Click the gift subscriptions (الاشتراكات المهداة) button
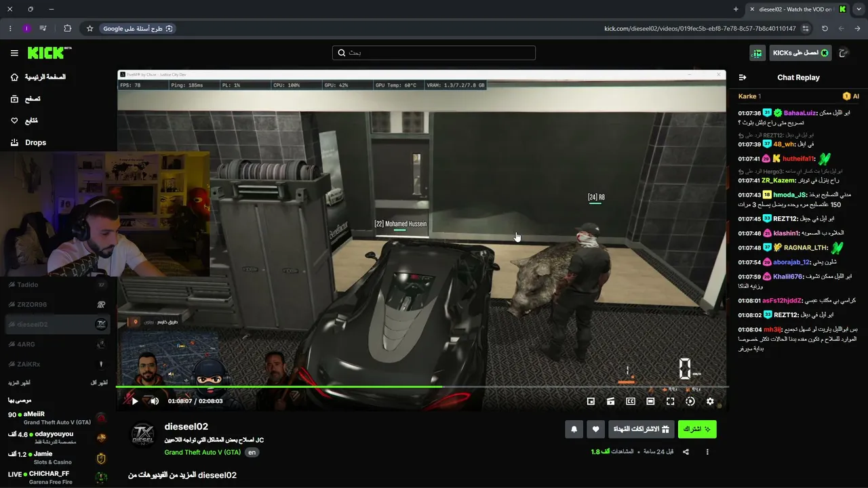Viewport: 868px width, 488px height. pos(641,429)
